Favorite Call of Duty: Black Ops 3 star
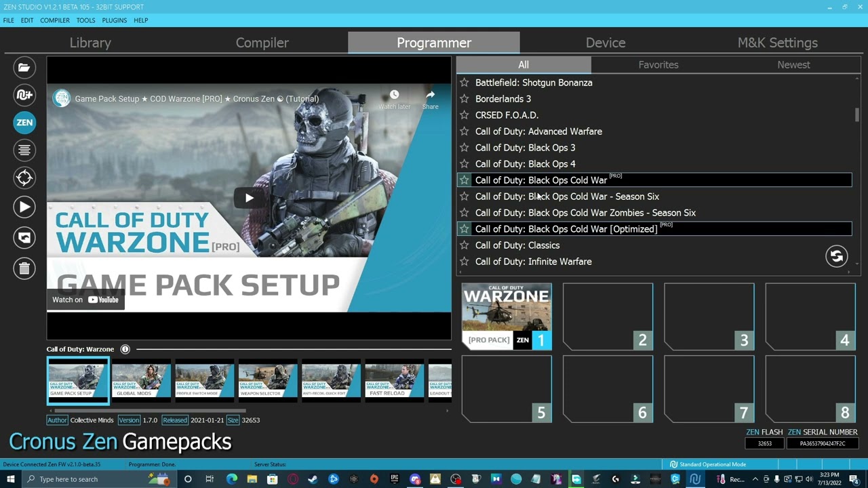The height and width of the screenshot is (488, 868). click(465, 148)
